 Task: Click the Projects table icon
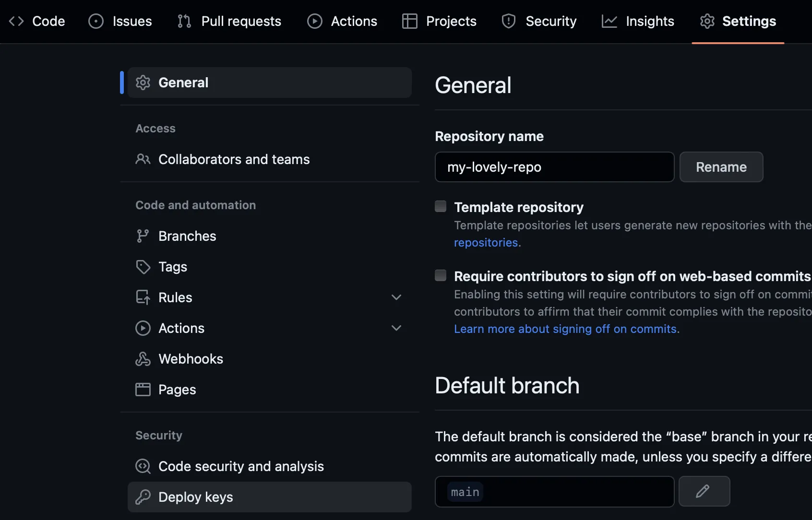409,21
